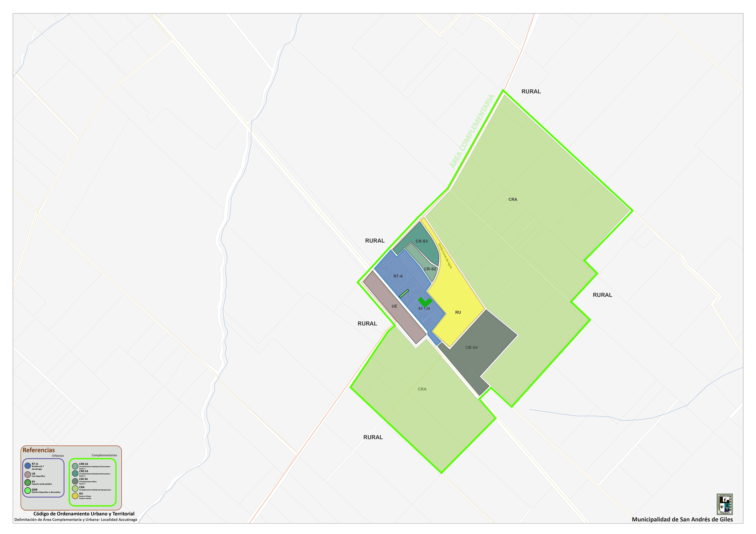Click the RURAL label above the complementary area tip
Screen dimensions: 756x534
(x=531, y=92)
